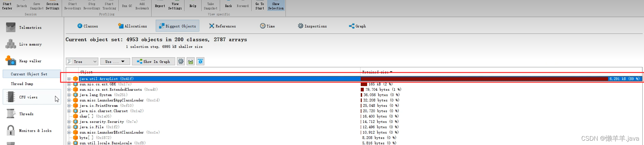Image resolution: width=644 pixels, height=145 pixels.
Task: Switch to the References view tab
Action: coord(222,26)
